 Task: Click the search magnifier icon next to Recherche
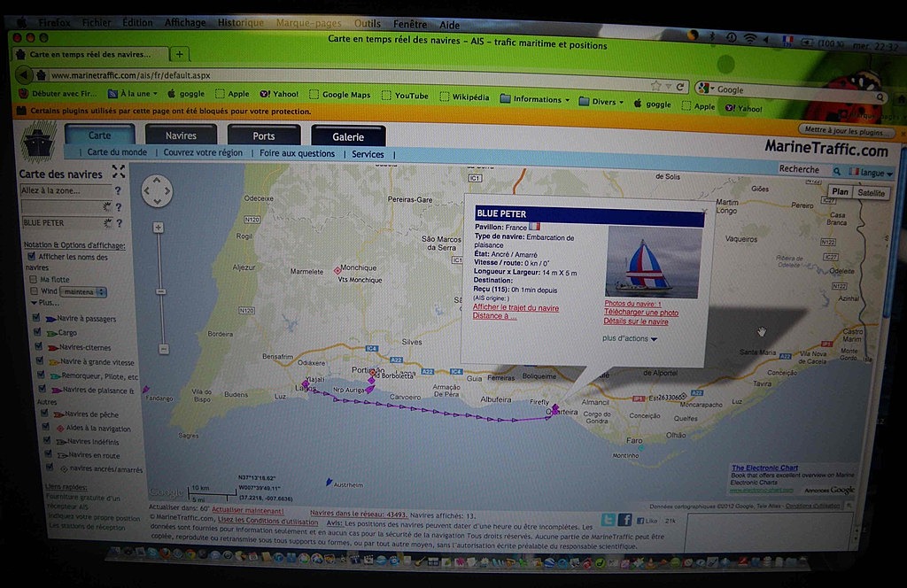[837, 170]
